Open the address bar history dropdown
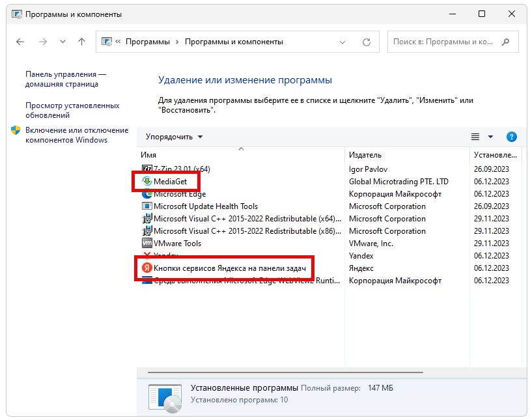Viewport: 530px width, 420px height. (342, 42)
